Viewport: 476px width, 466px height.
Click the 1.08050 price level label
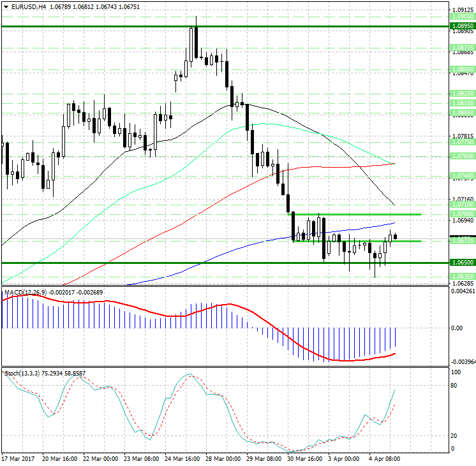pos(463,113)
